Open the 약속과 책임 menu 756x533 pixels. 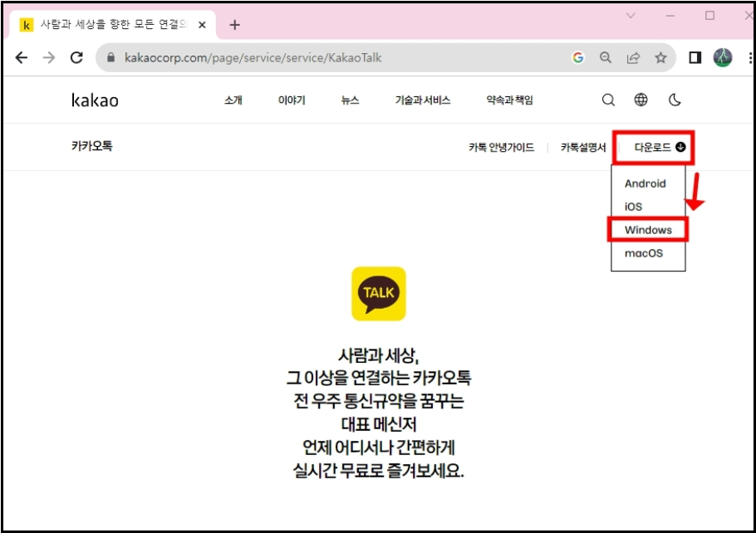click(x=509, y=100)
